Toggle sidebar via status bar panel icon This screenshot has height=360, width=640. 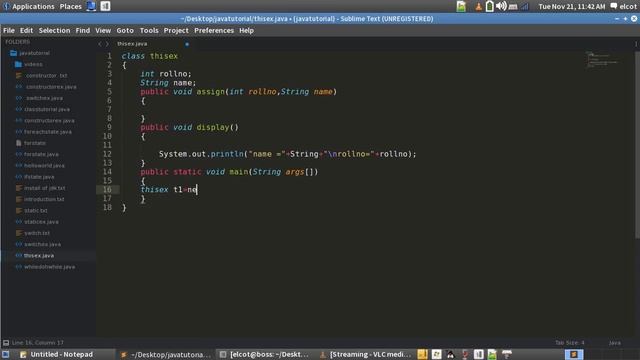click(6, 343)
